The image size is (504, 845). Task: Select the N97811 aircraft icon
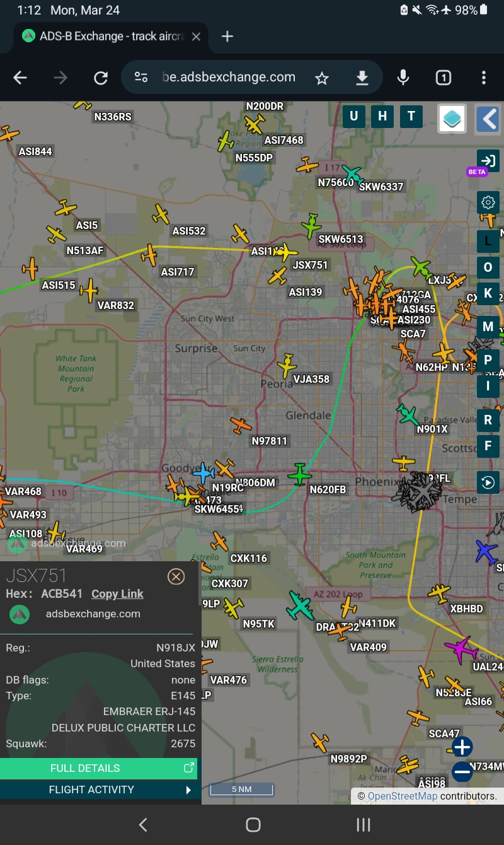[241, 425]
